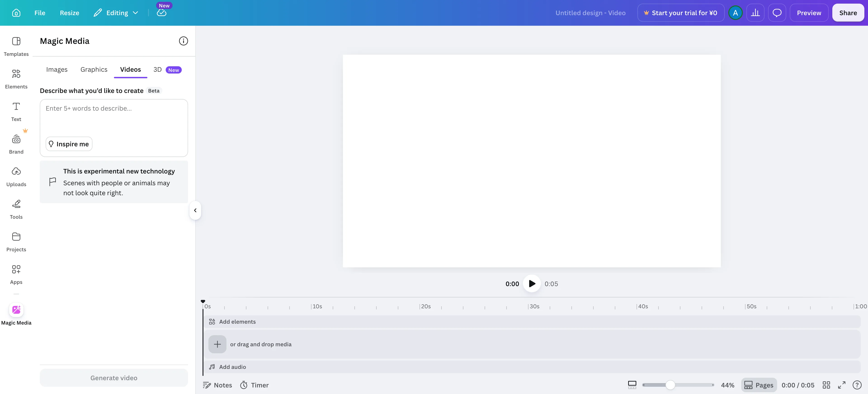Click the Inspire me button
The height and width of the screenshot is (394, 868).
point(69,144)
